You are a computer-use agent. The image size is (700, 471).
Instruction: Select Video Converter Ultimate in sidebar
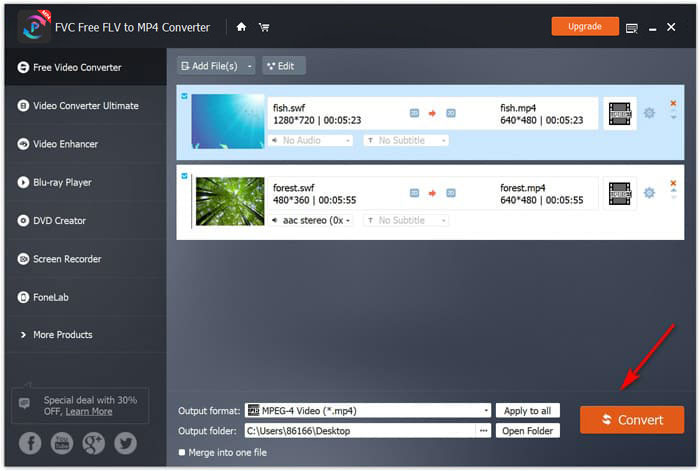86,106
